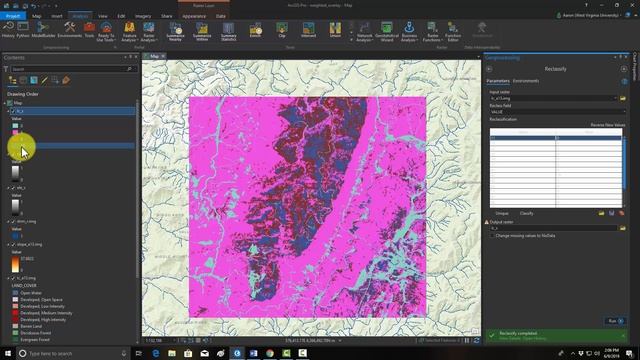
Task: Go back in Geoprocessing pane
Action: click(489, 69)
